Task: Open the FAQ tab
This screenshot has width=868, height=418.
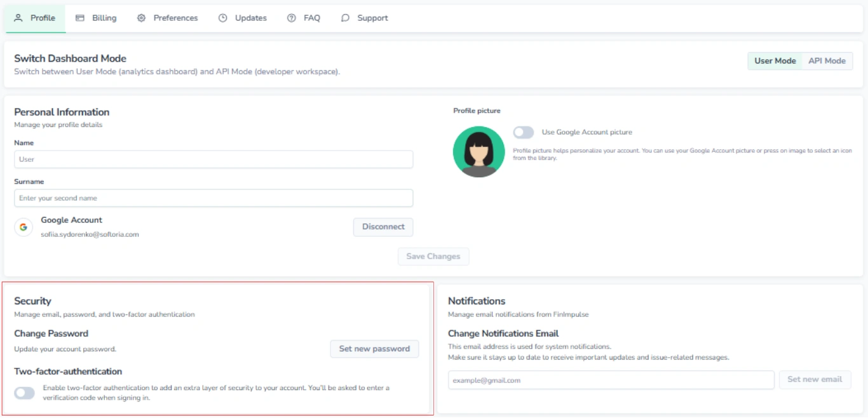Action: point(304,18)
